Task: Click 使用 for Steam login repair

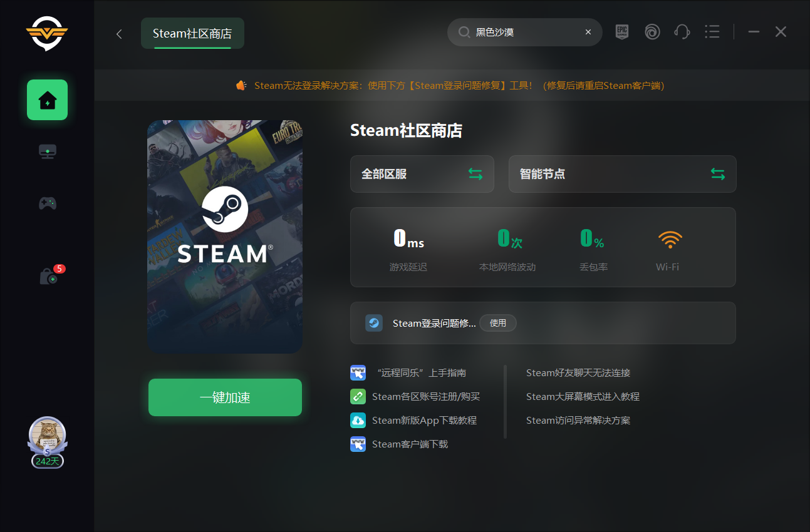Action: coord(498,323)
